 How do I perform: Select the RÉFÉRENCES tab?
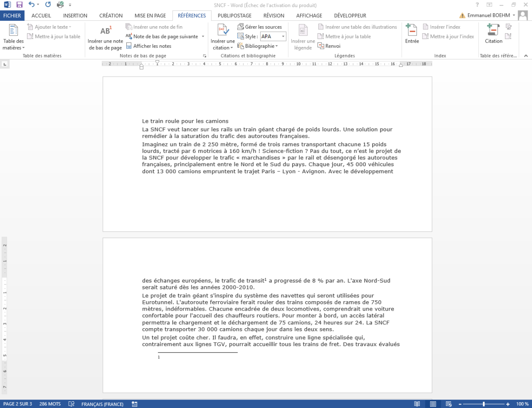pyautogui.click(x=192, y=16)
